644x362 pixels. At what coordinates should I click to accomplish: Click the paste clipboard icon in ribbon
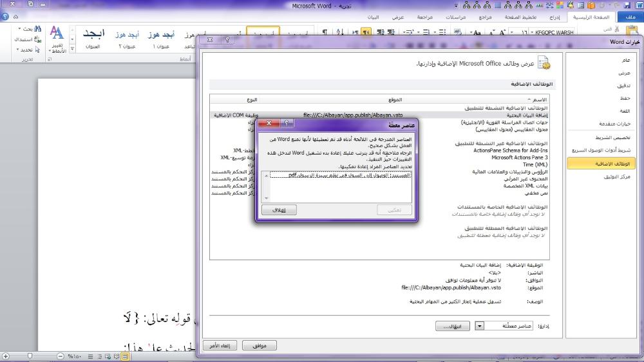633,30
